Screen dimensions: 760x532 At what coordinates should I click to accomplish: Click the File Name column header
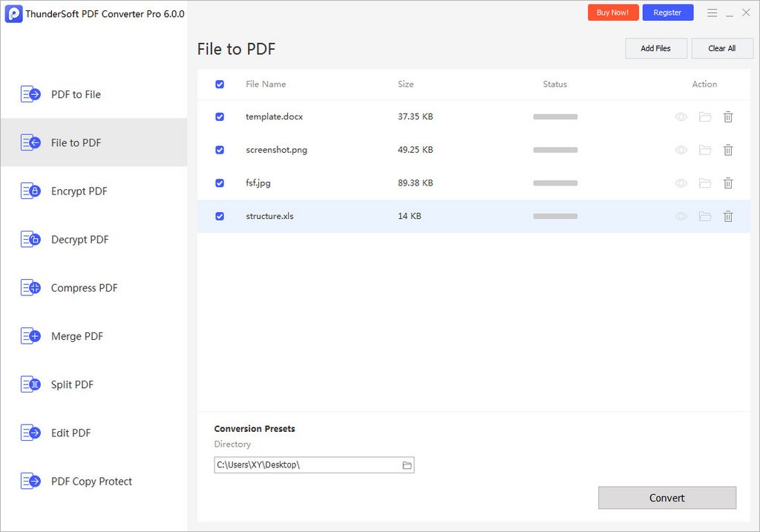(x=266, y=84)
